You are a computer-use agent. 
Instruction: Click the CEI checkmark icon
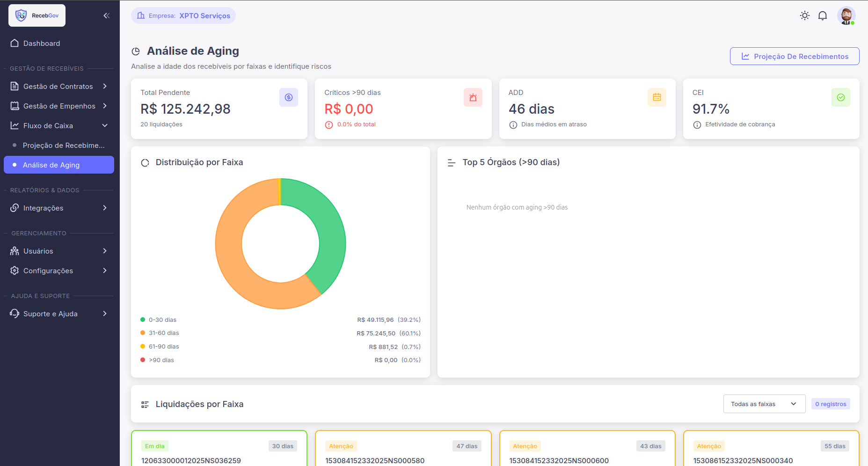coord(840,97)
